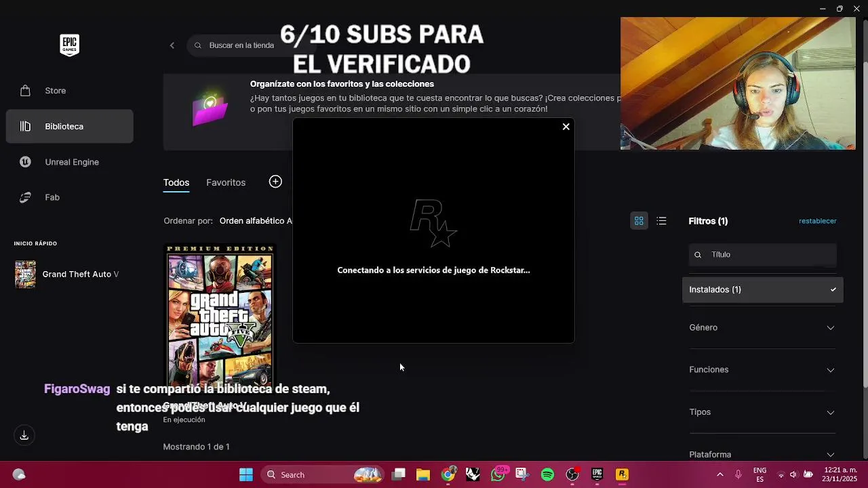
Task: Expand the Plataforma filter
Action: pos(762,455)
